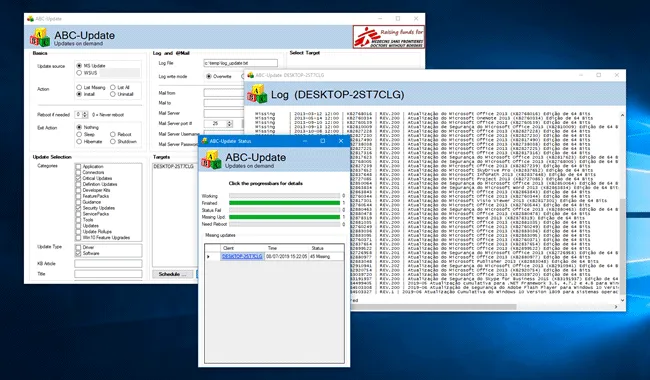Increase the Reboot if needed stepper value
The image size is (650, 380).
[x=85, y=113]
